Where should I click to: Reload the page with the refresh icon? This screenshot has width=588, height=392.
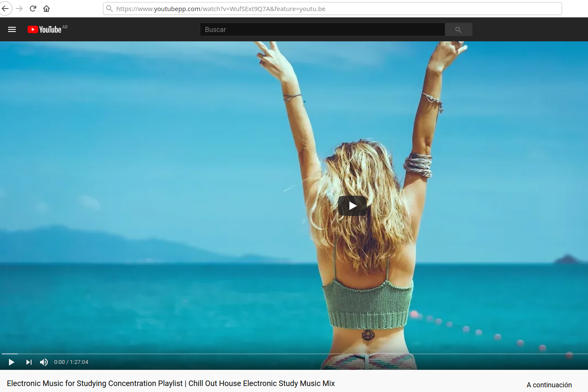pos(33,9)
